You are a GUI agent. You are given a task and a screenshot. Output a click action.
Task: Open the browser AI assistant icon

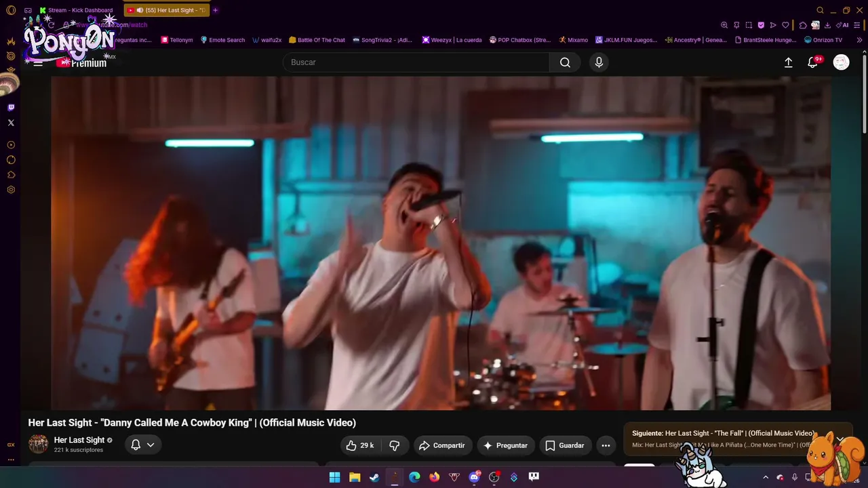tap(843, 25)
